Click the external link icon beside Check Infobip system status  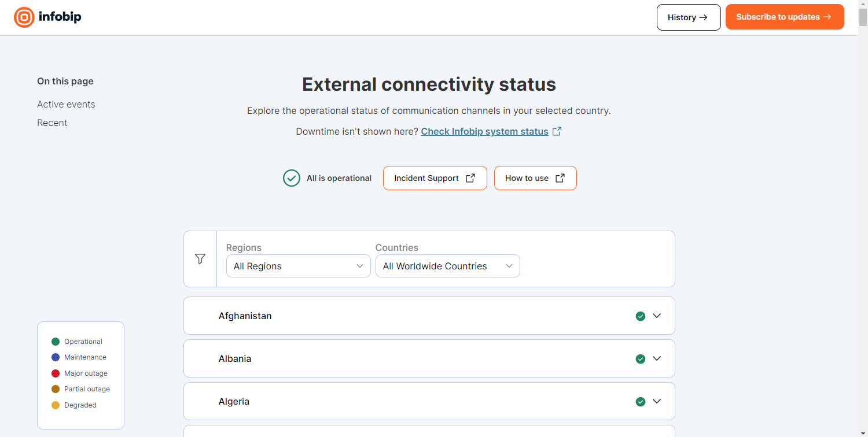click(557, 131)
